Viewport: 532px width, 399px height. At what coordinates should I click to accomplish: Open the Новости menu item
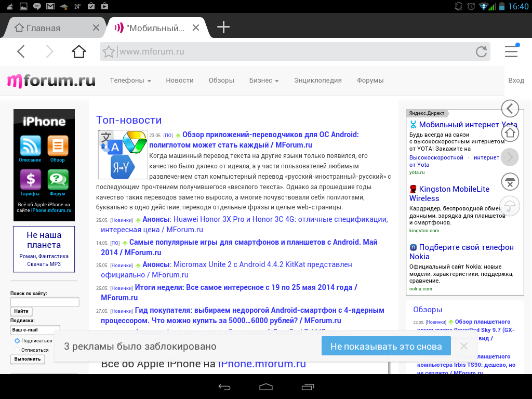[x=179, y=81]
